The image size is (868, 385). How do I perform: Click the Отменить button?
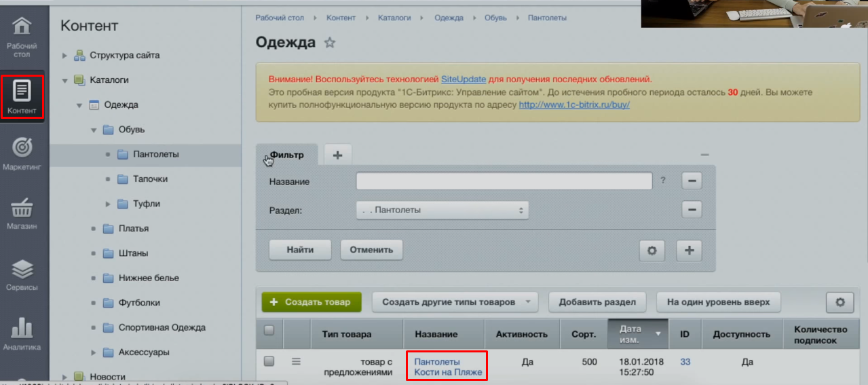point(371,249)
